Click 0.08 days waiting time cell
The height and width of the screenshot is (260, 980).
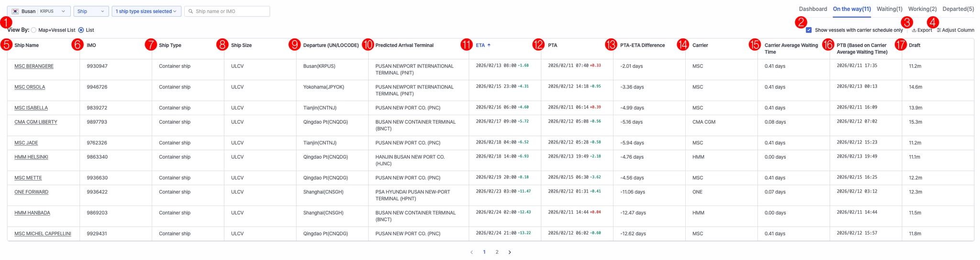pos(775,122)
